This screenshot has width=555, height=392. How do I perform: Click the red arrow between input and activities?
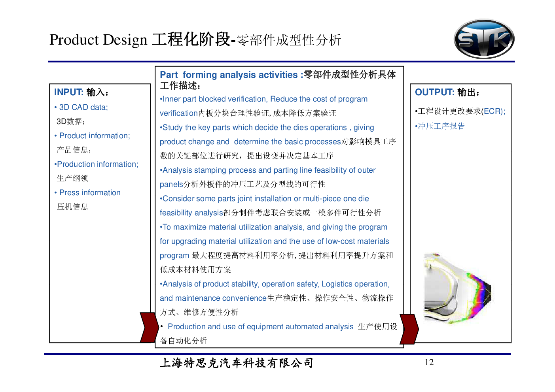pos(149,327)
